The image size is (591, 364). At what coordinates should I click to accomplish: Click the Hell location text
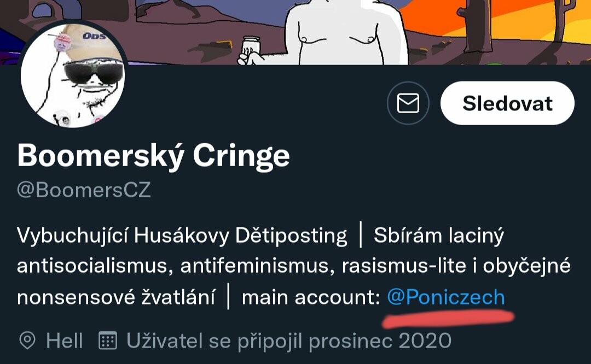click(x=64, y=340)
